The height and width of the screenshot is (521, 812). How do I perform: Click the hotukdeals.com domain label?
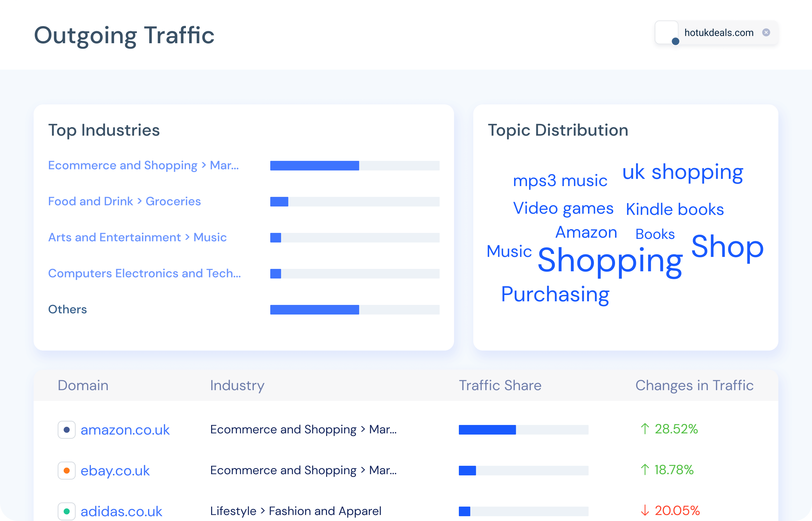[719, 32]
